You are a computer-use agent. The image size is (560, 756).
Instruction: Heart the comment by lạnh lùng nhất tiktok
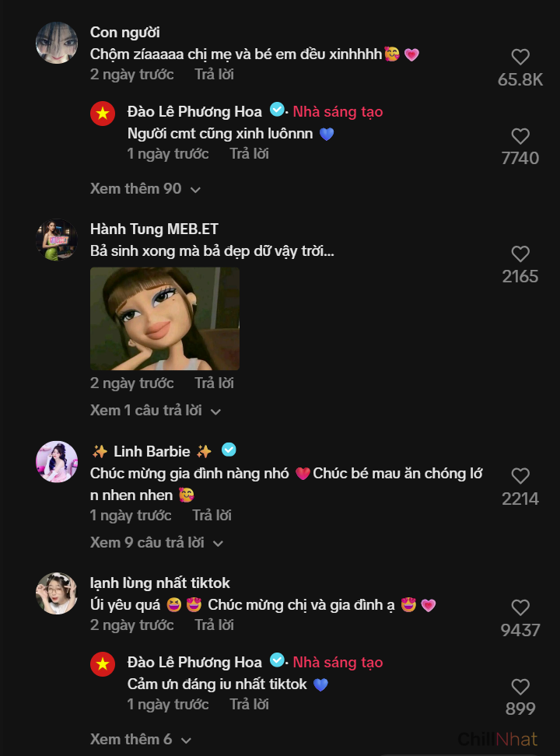click(520, 607)
